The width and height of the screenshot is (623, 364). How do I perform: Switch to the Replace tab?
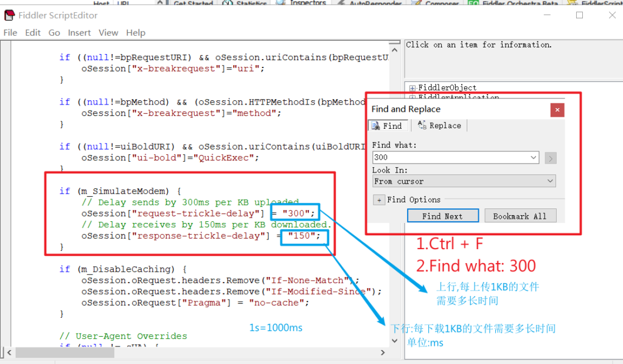[439, 126]
